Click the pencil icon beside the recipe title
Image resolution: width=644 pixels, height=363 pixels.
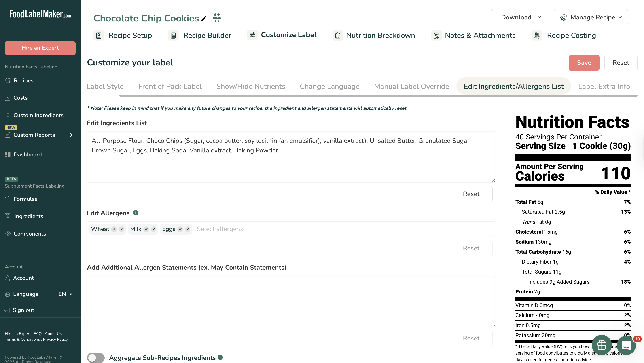click(x=204, y=19)
